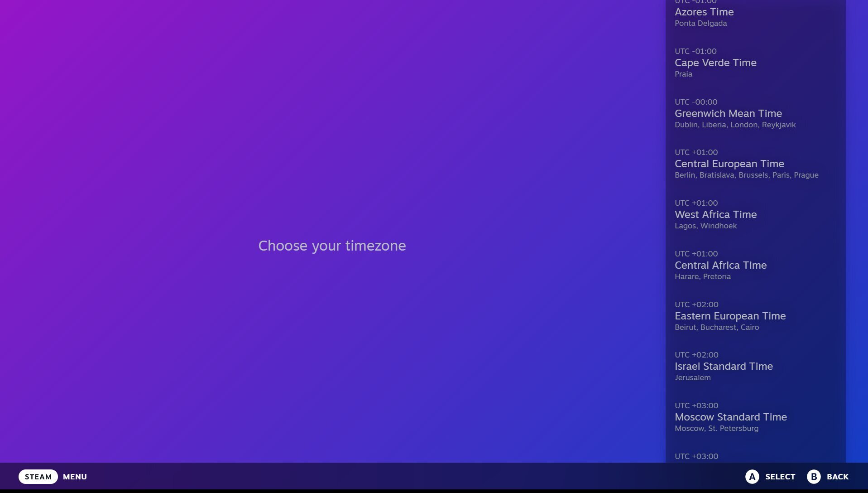Click the MENU label in footer
Viewport: 868px width, 493px height.
(75, 477)
